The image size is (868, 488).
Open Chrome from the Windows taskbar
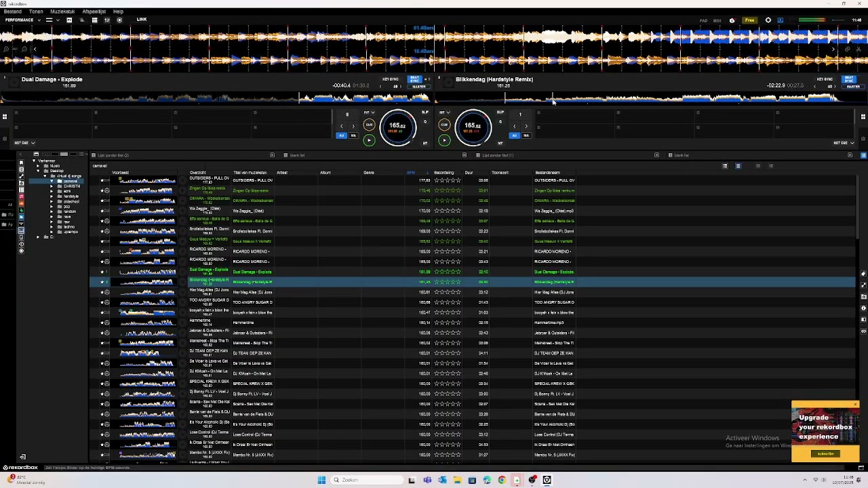tap(502, 480)
